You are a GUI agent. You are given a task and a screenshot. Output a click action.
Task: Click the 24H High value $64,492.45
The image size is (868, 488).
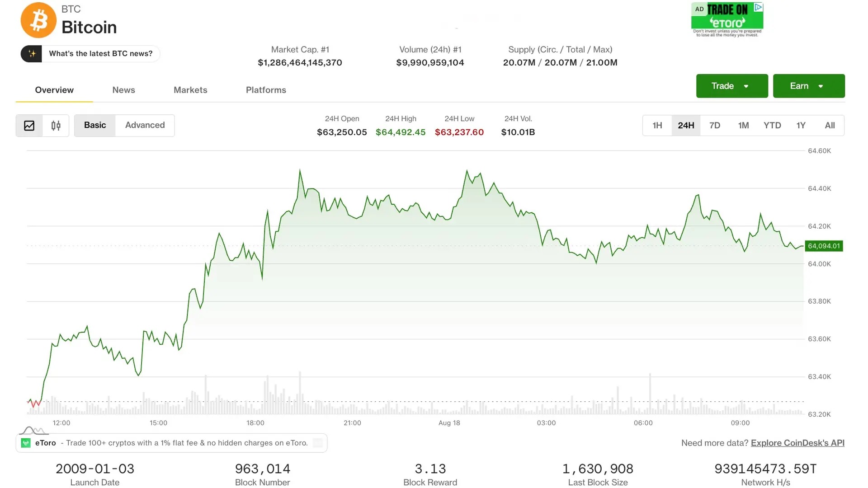401,132
